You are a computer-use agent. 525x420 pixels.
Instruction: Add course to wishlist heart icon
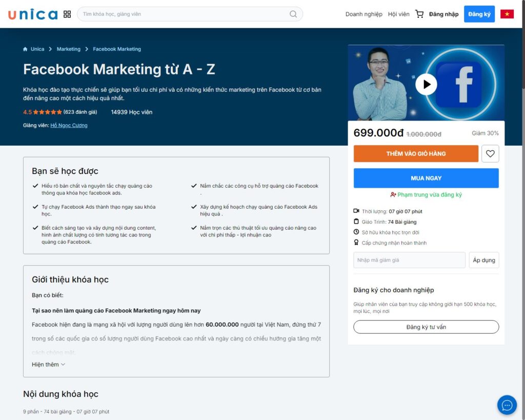pyautogui.click(x=490, y=153)
